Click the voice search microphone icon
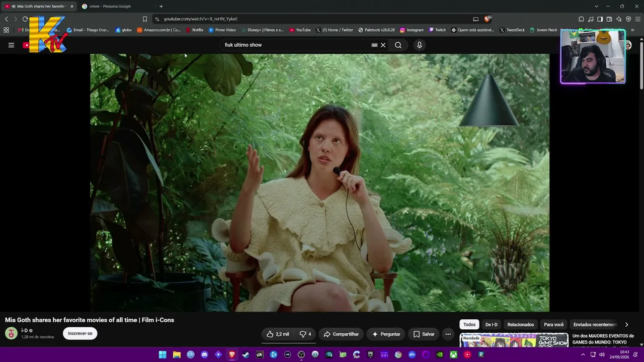Viewport: 644px width, 362px height. tap(419, 45)
